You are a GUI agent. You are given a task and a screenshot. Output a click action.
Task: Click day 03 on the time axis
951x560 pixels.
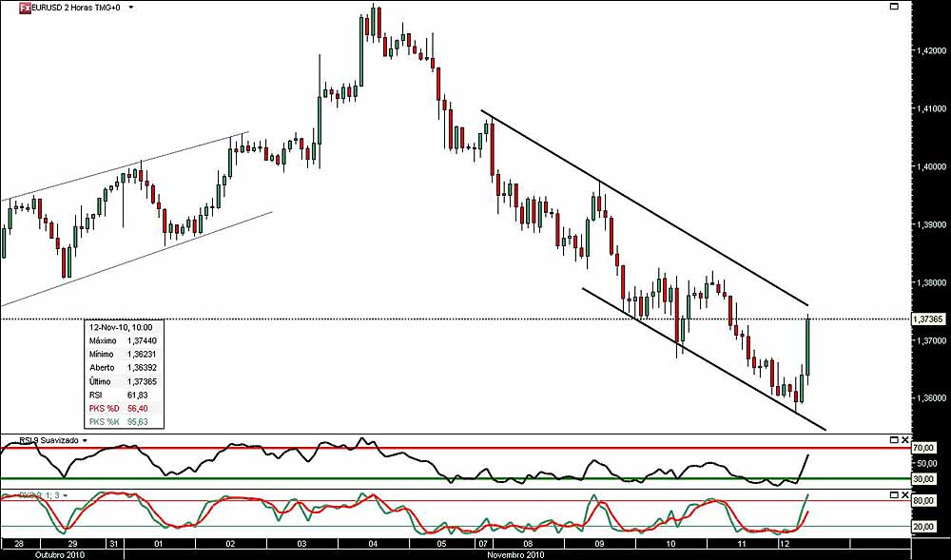click(x=301, y=543)
